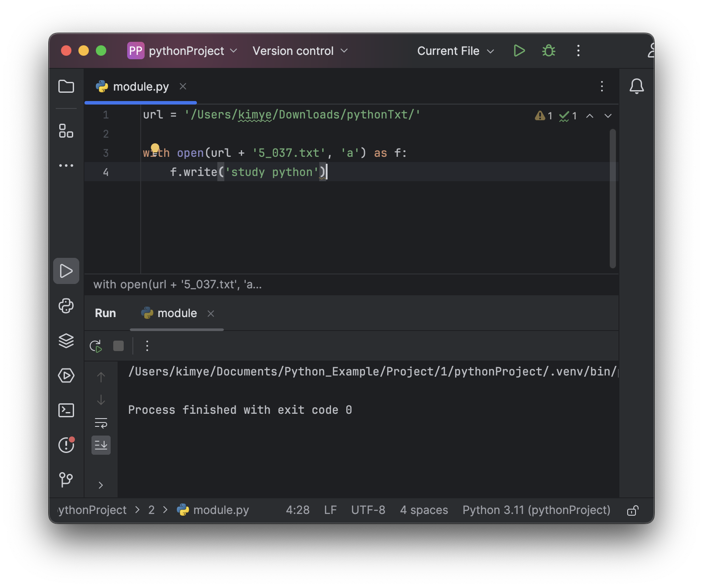Click 'Process finished with exit code 0' text
This screenshot has height=588, width=703.
coord(240,410)
